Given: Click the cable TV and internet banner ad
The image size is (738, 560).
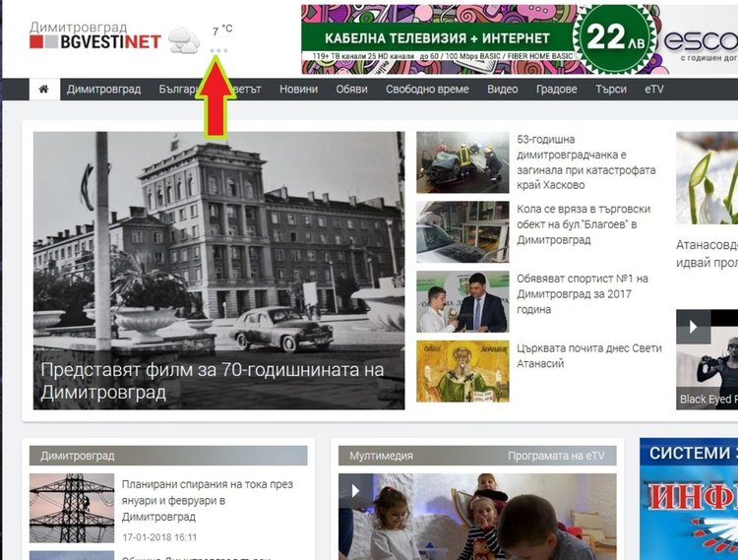Looking at the screenshot, I should pyautogui.click(x=520, y=39).
